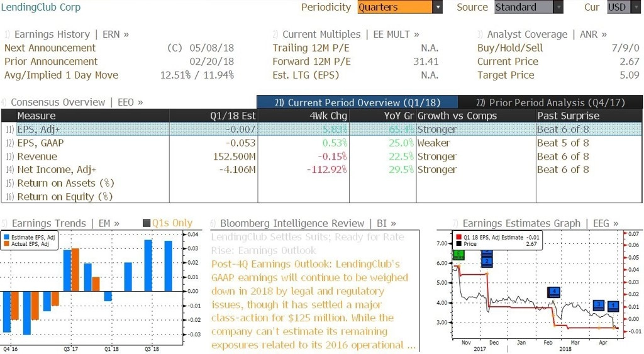Toggle the Q1s Only checkbox
This screenshot has height=354, width=644.
(147, 223)
